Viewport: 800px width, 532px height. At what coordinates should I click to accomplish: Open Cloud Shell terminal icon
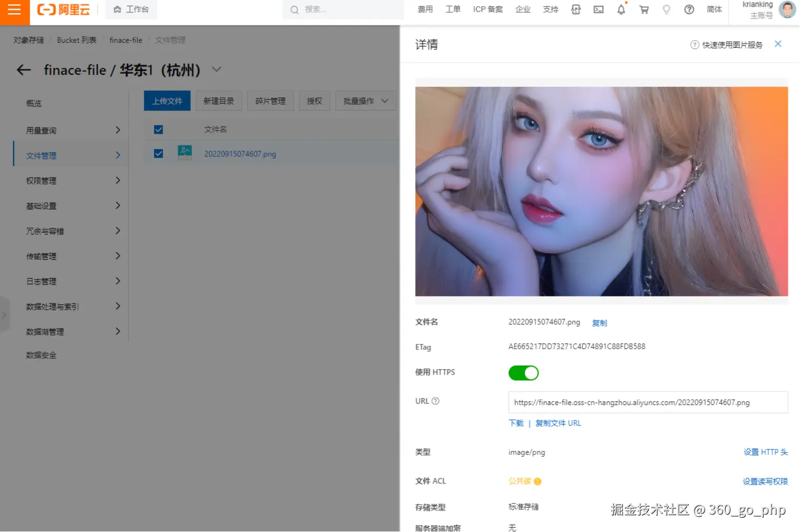(x=599, y=9)
